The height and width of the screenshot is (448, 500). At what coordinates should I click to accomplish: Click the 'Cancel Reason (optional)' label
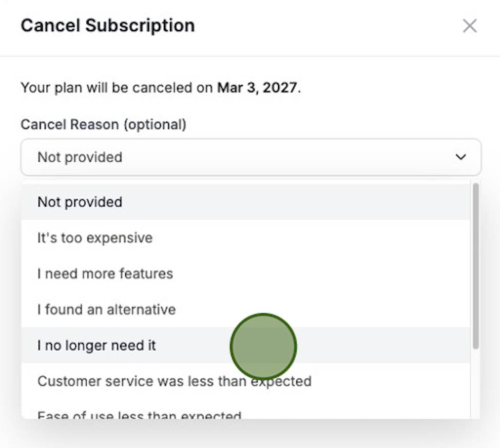(x=103, y=124)
